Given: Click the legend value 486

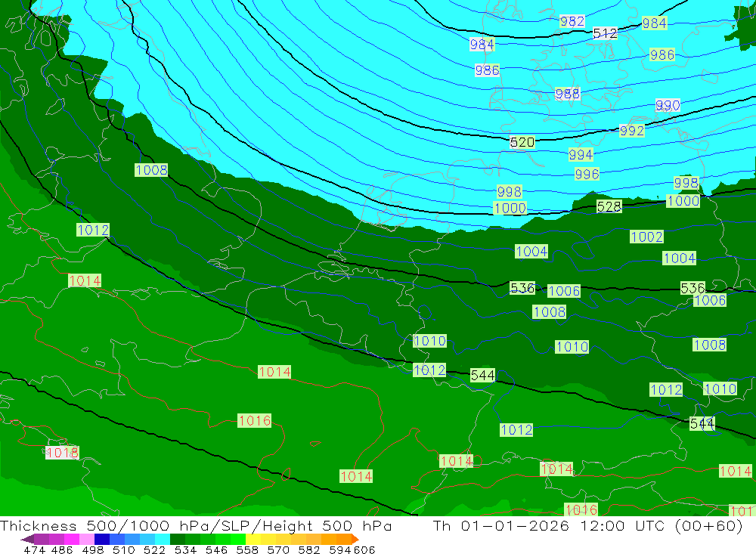Looking at the screenshot, I should coord(62,550).
